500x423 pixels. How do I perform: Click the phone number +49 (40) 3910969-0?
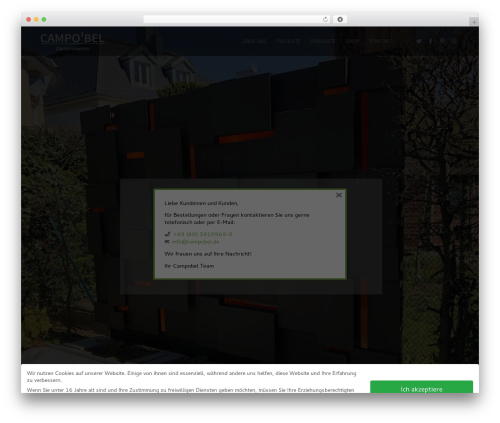coord(203,234)
